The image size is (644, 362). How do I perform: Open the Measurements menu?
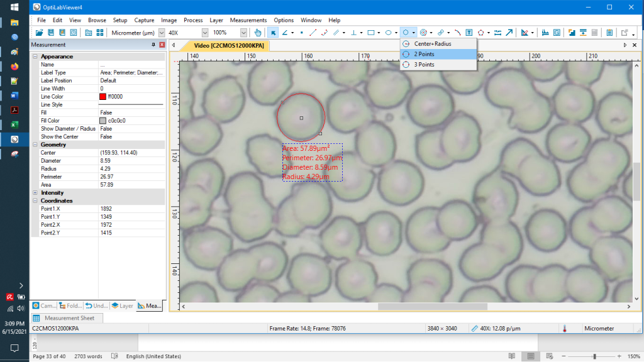point(248,20)
